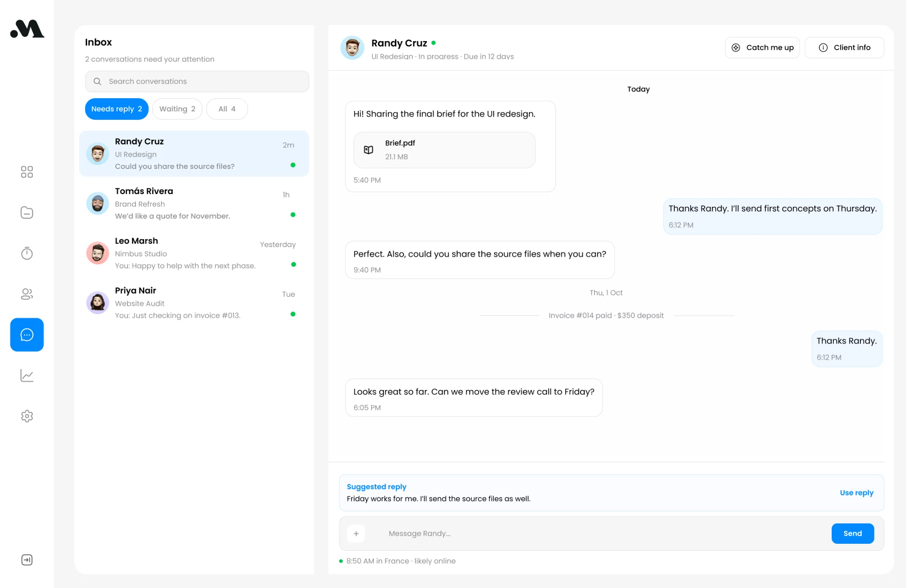Open the Priya Nair conversation
This screenshot has width=906, height=588.
coord(194,303)
